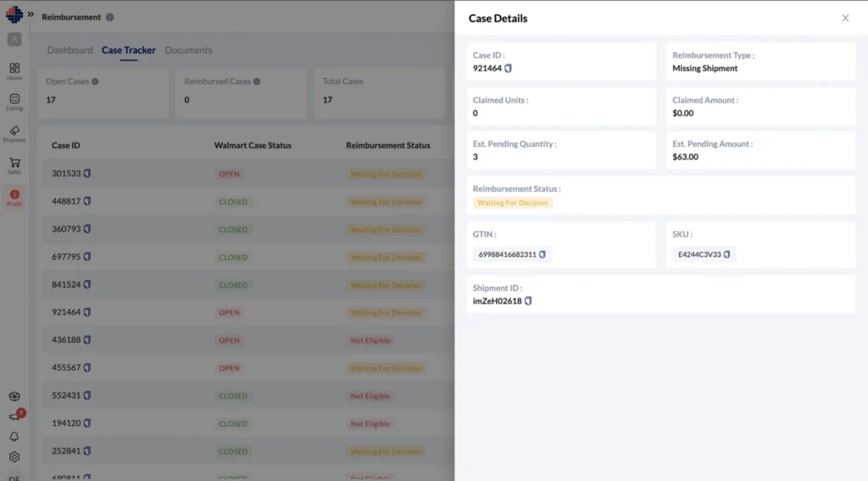Click the Case ID column header
The width and height of the screenshot is (868, 481).
(66, 145)
